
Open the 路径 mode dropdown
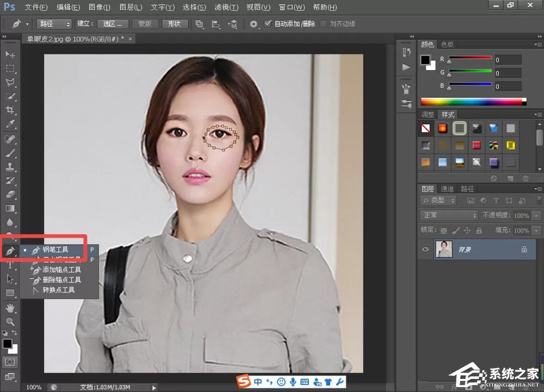pyautogui.click(x=54, y=24)
